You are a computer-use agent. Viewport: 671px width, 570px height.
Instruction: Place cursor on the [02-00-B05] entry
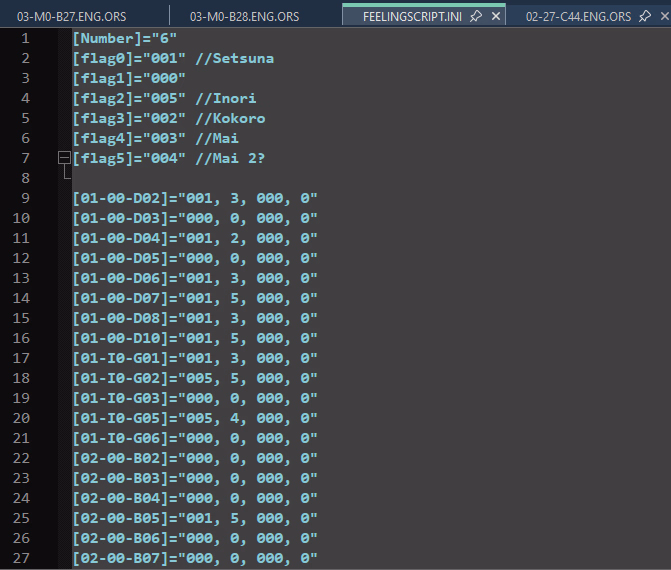coord(195,518)
